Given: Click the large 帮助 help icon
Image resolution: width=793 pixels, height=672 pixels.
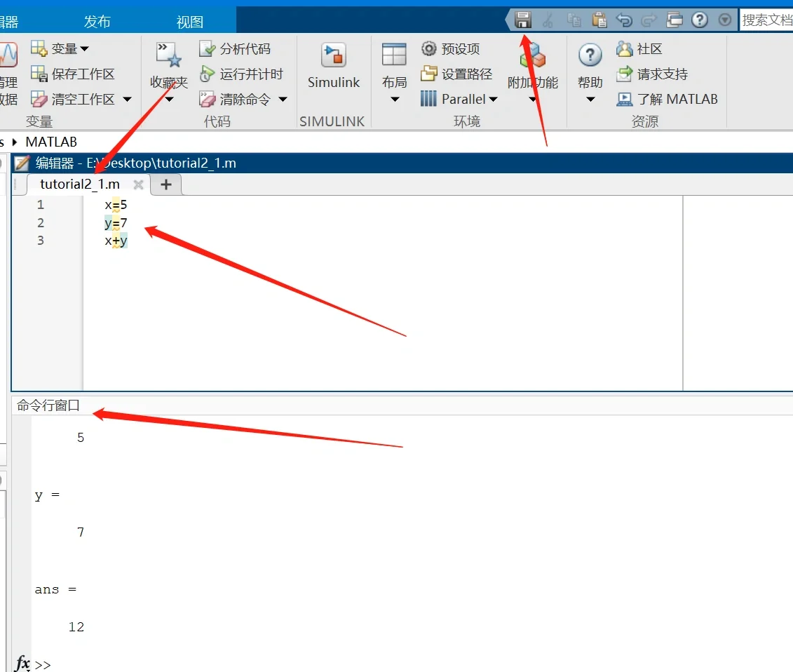Looking at the screenshot, I should 590,55.
